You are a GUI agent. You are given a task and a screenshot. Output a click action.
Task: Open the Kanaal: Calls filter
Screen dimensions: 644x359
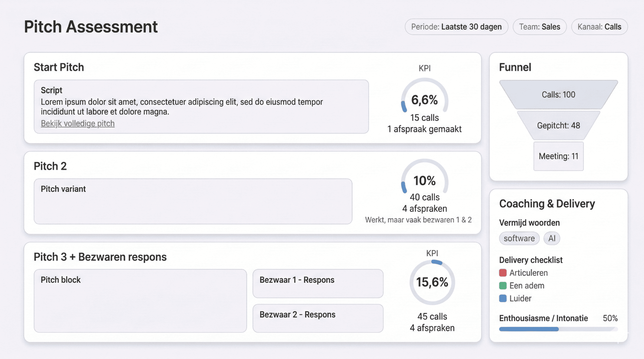[x=599, y=27]
